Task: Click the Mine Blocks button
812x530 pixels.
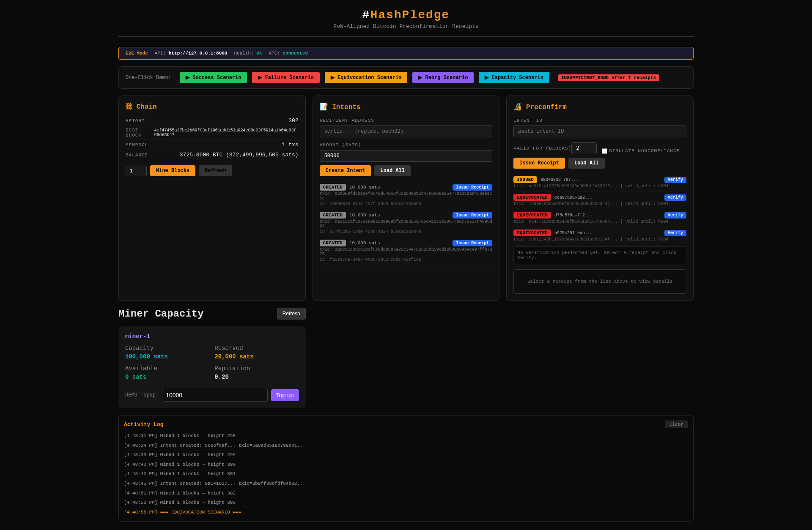Action: [x=173, y=171]
